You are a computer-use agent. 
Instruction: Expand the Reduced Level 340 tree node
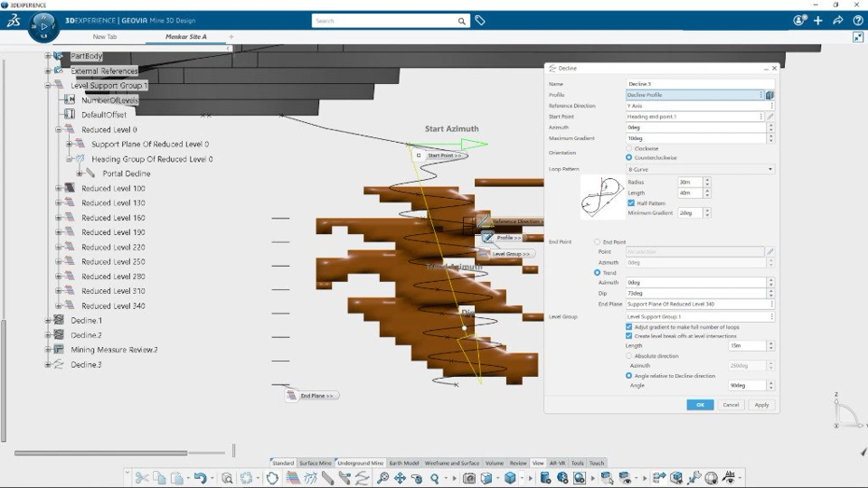[x=58, y=305]
